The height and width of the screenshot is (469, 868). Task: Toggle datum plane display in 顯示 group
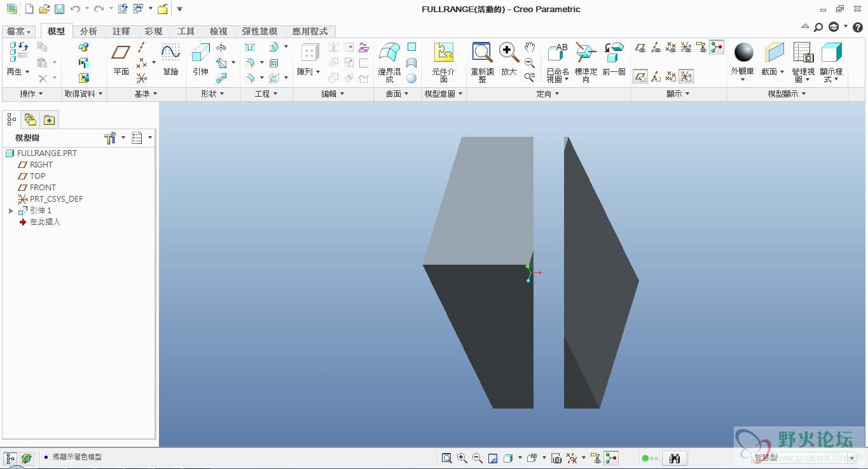tap(640, 48)
